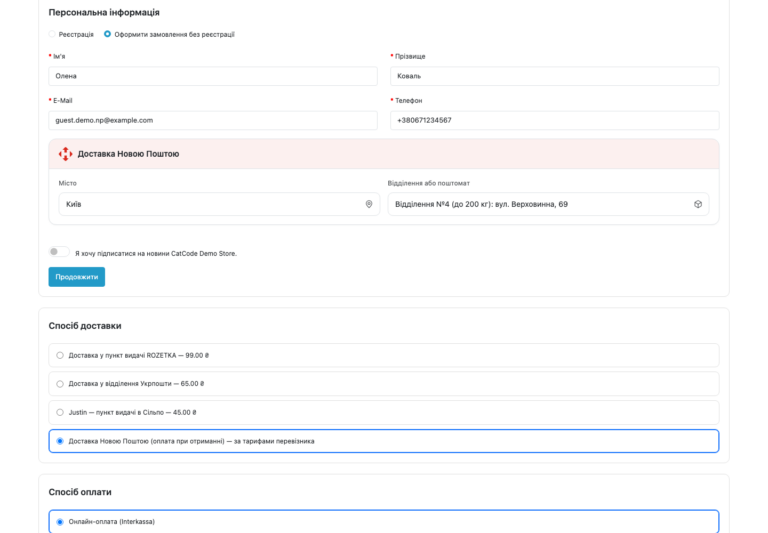Click the Прізвище input field

coord(554,76)
